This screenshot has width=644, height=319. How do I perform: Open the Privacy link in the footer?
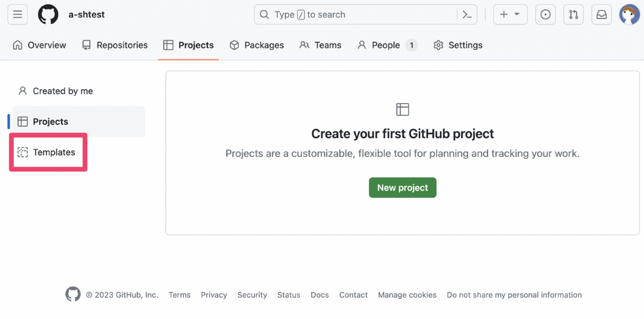tap(214, 295)
